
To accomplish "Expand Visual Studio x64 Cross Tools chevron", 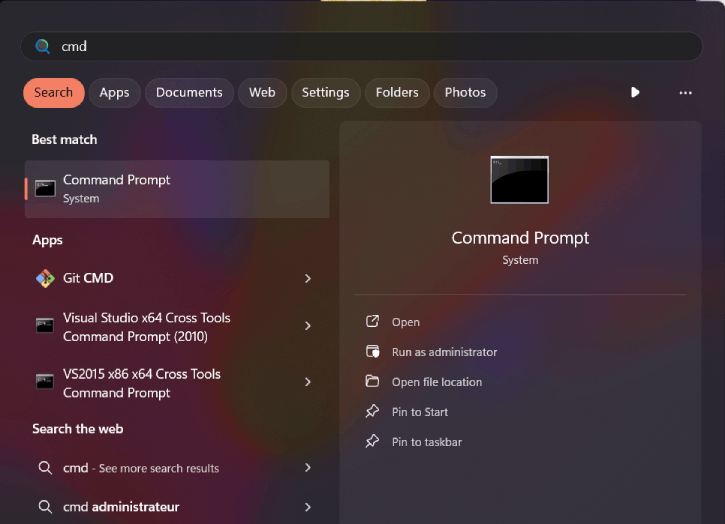I will [x=308, y=326].
